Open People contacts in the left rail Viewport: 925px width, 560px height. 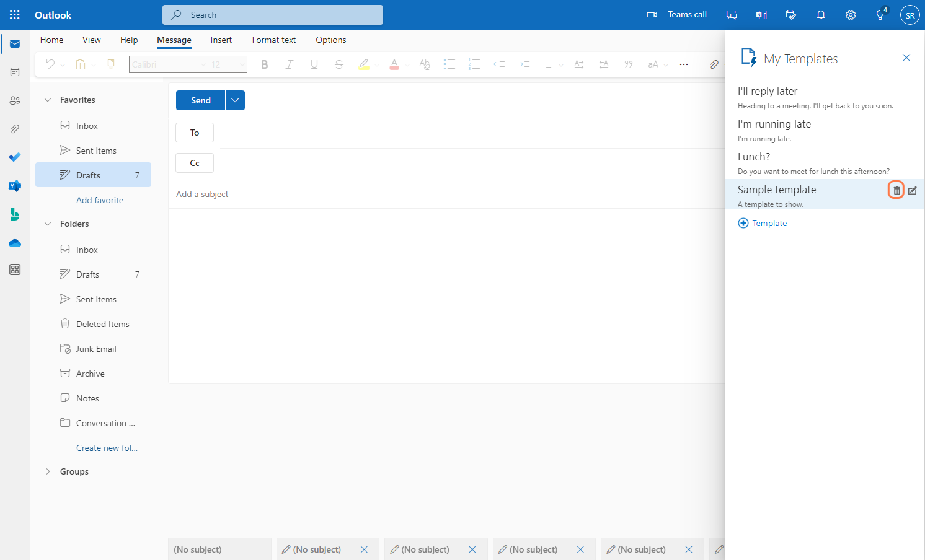[15, 100]
